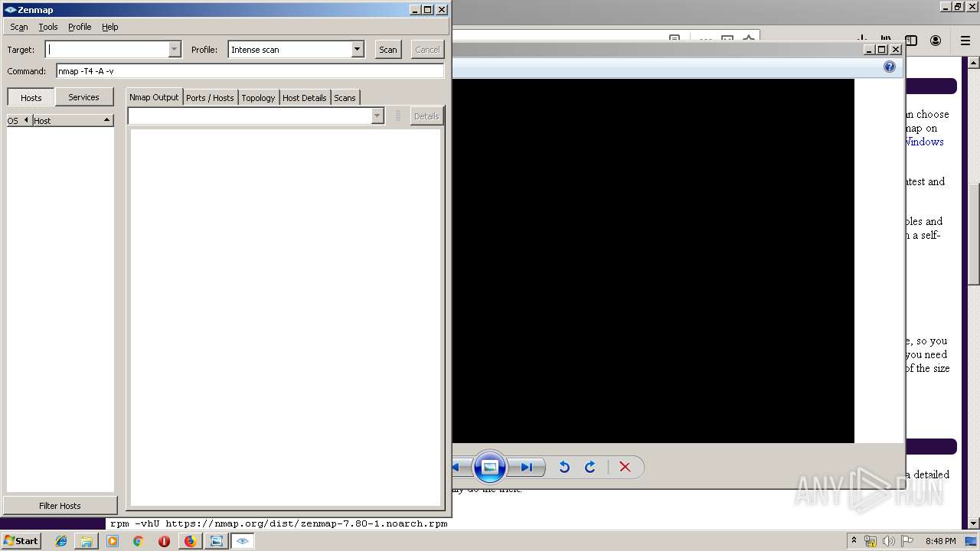
Task: Launch Google Chrome from taskbar
Action: (x=139, y=541)
